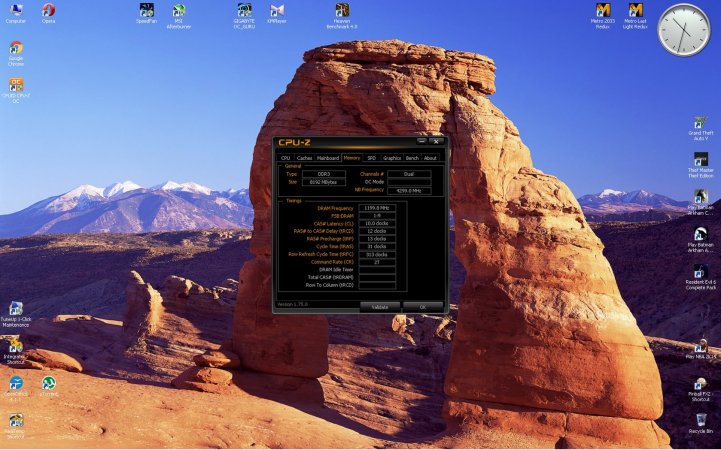The width and height of the screenshot is (721, 450).
Task: Open the About tab
Action: click(x=430, y=158)
